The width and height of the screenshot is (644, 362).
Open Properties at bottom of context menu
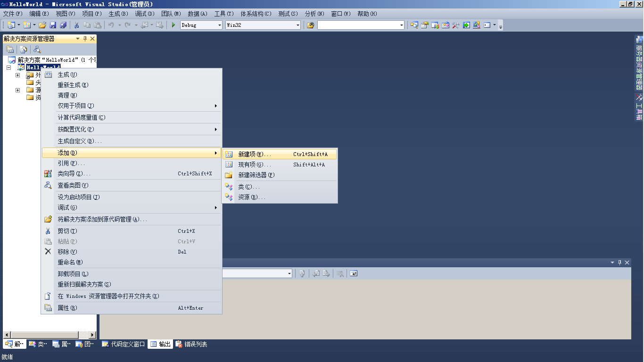132,308
